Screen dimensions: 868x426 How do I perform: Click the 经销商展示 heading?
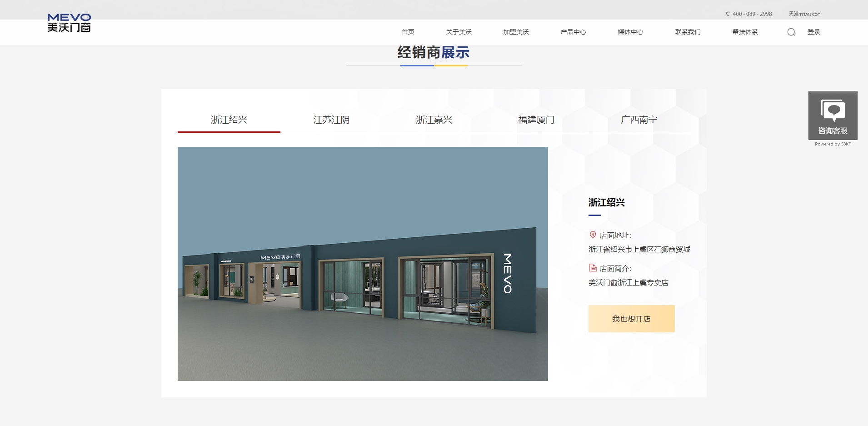point(434,52)
